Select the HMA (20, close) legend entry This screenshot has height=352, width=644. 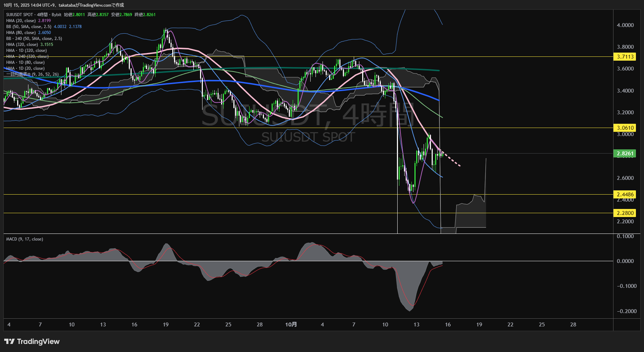(x=21, y=21)
